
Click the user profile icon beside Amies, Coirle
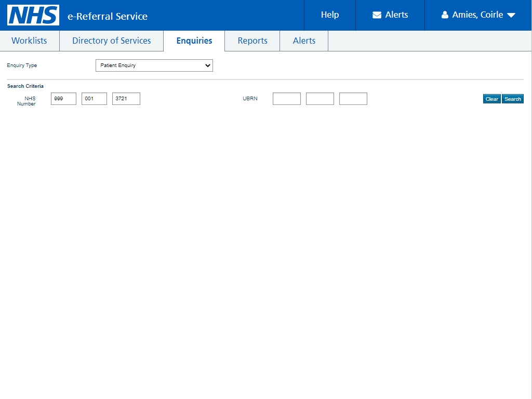click(x=445, y=15)
